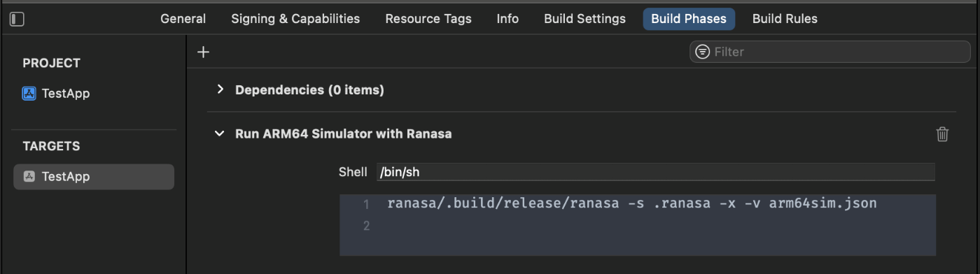Click the ranasa script command line
980x274 pixels.
tap(631, 203)
